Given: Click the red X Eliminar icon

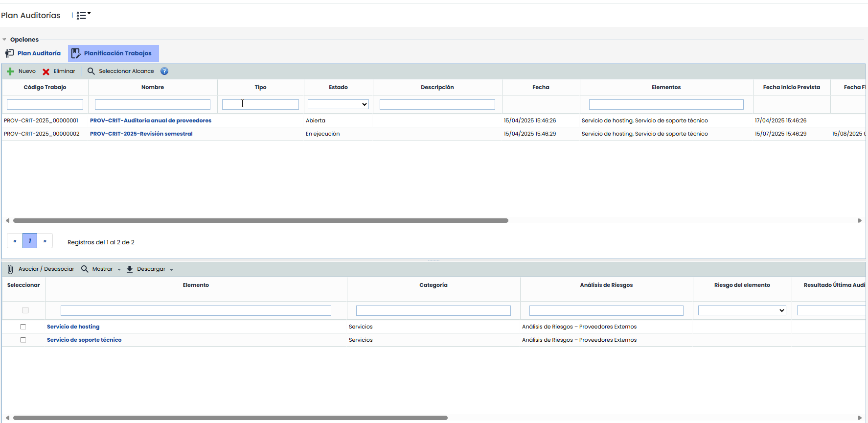Looking at the screenshot, I should point(46,71).
